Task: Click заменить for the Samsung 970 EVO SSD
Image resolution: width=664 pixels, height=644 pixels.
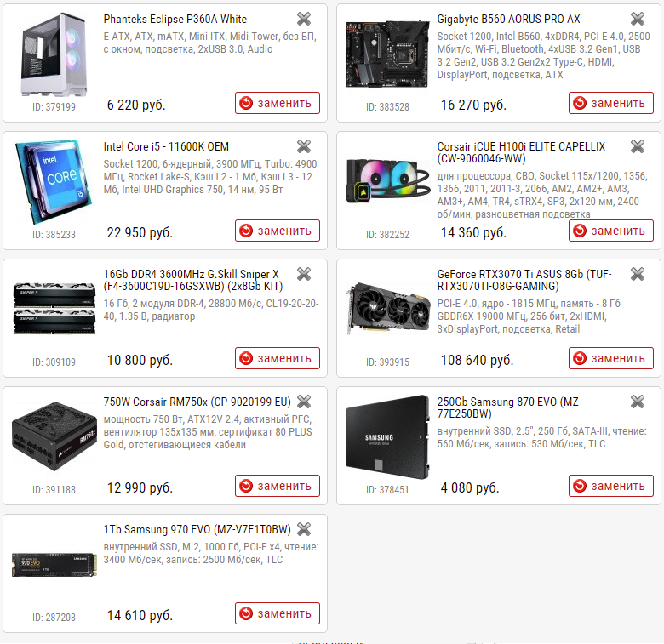Action: click(278, 613)
